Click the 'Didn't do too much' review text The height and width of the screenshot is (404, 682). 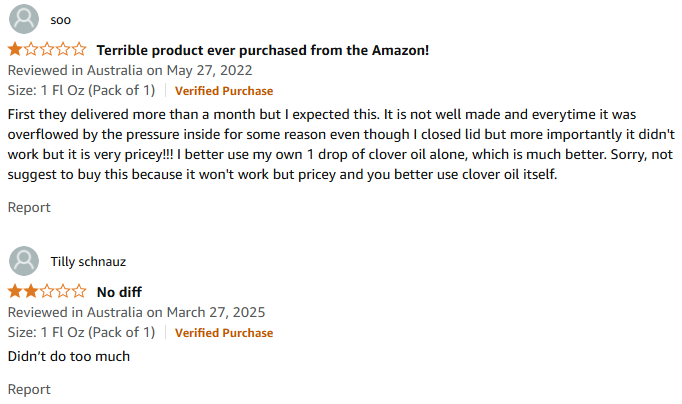coord(69,356)
